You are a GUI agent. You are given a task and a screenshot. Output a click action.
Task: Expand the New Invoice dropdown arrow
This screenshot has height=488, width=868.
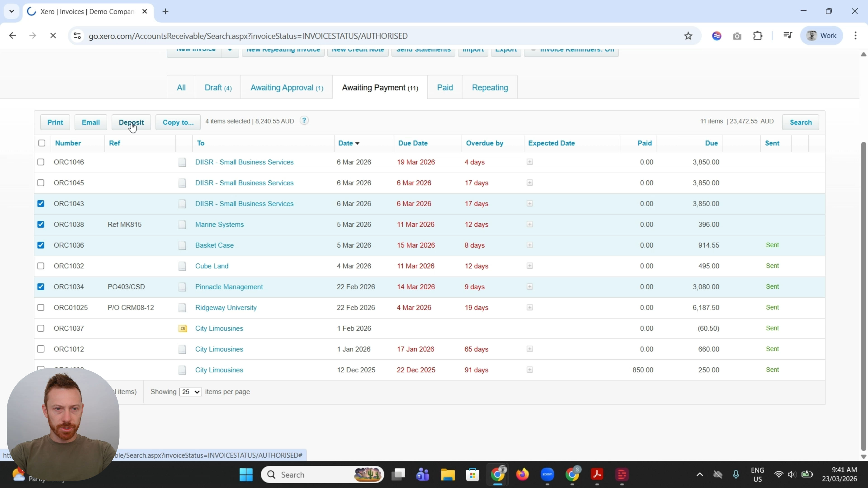230,51
